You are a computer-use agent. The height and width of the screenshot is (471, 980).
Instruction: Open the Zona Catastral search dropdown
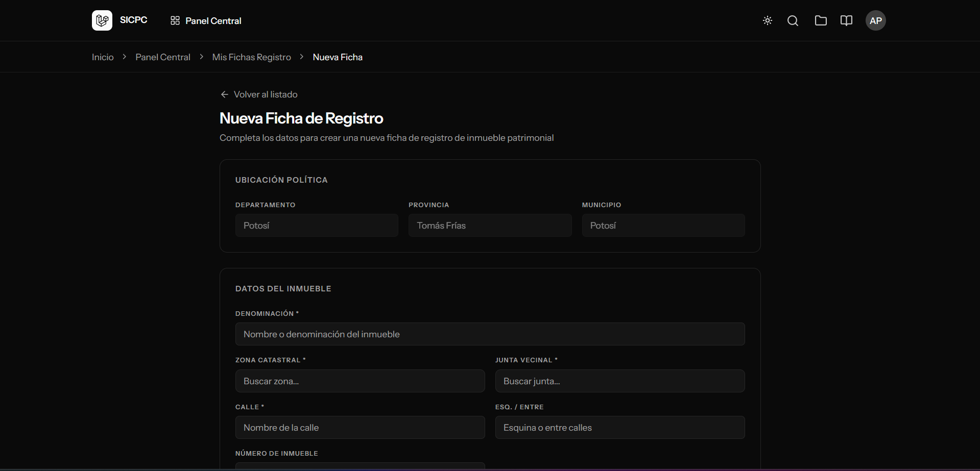(360, 381)
